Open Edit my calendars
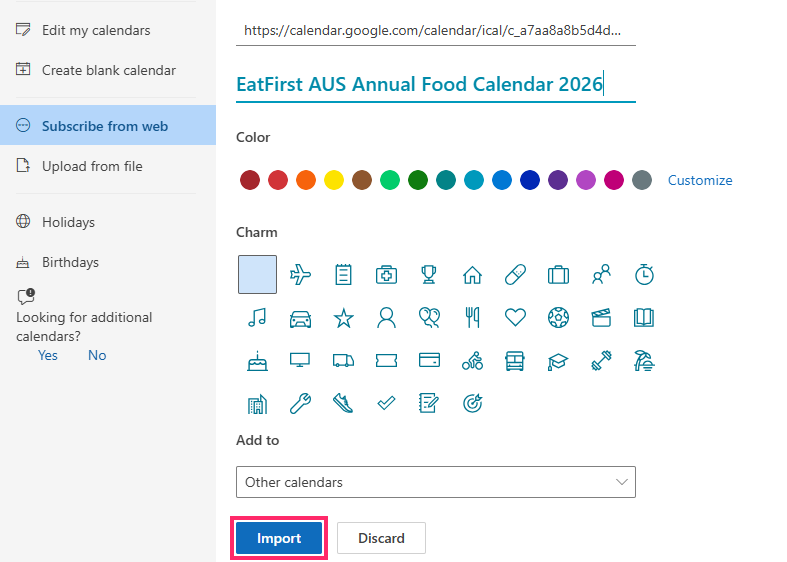 [x=96, y=31]
